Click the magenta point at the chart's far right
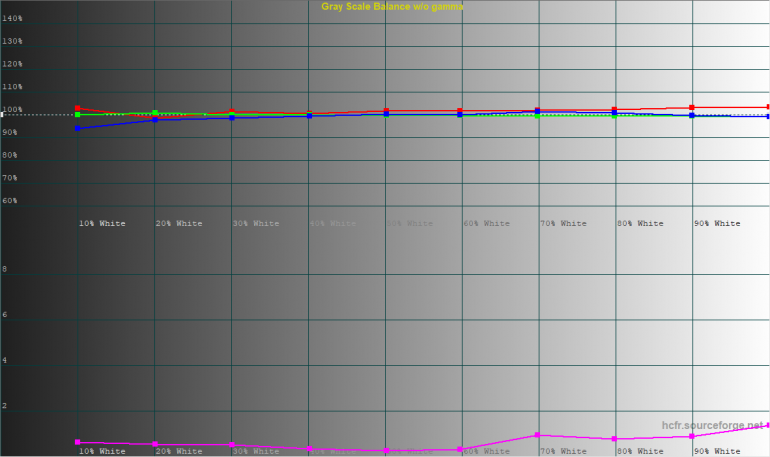Screen dimensions: 770x457 [767, 425]
